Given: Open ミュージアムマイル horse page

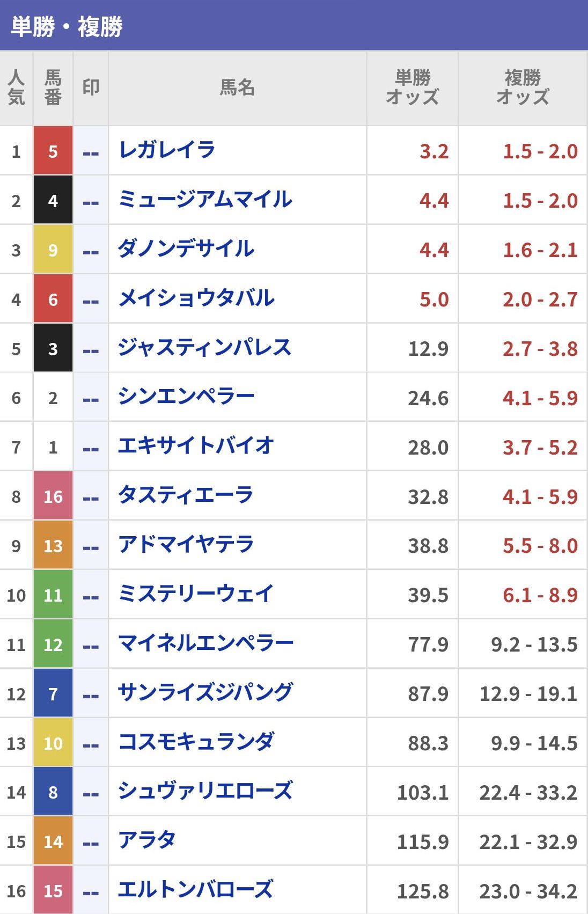Looking at the screenshot, I should (205, 200).
